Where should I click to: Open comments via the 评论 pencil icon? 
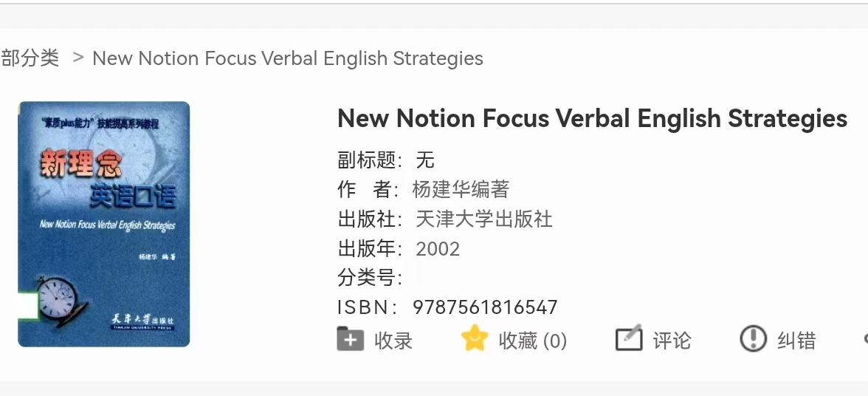(x=629, y=339)
